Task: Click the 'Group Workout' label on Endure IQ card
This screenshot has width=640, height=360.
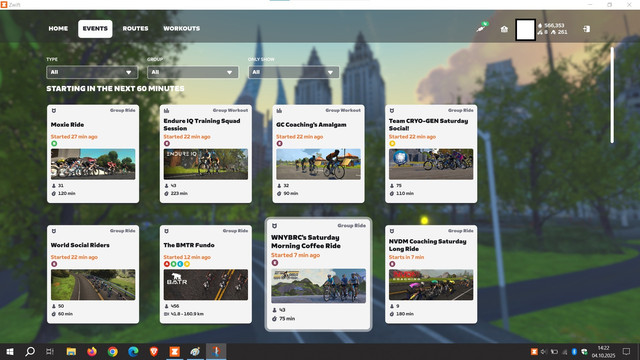Action: click(230, 110)
